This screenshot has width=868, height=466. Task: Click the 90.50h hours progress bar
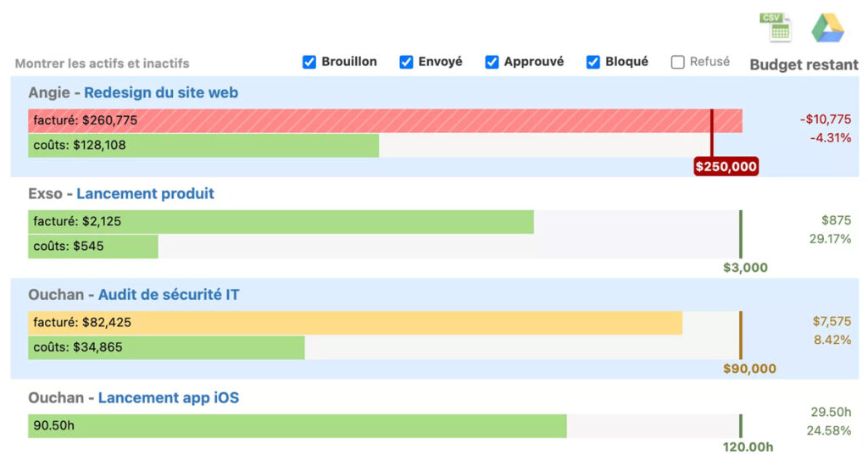(297, 426)
